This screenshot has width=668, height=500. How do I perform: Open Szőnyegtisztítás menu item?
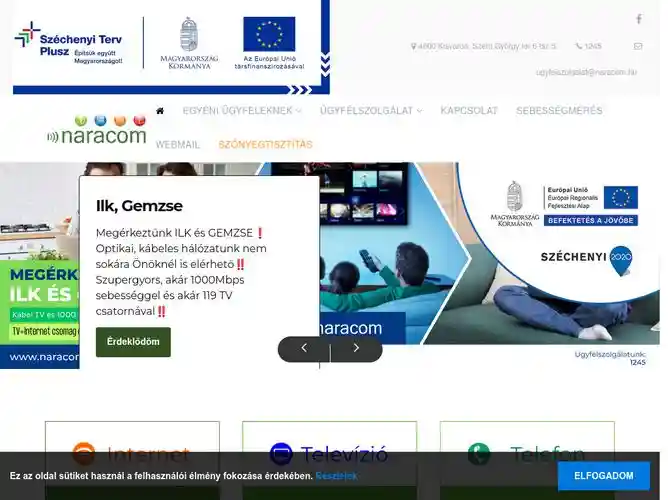[x=265, y=145]
